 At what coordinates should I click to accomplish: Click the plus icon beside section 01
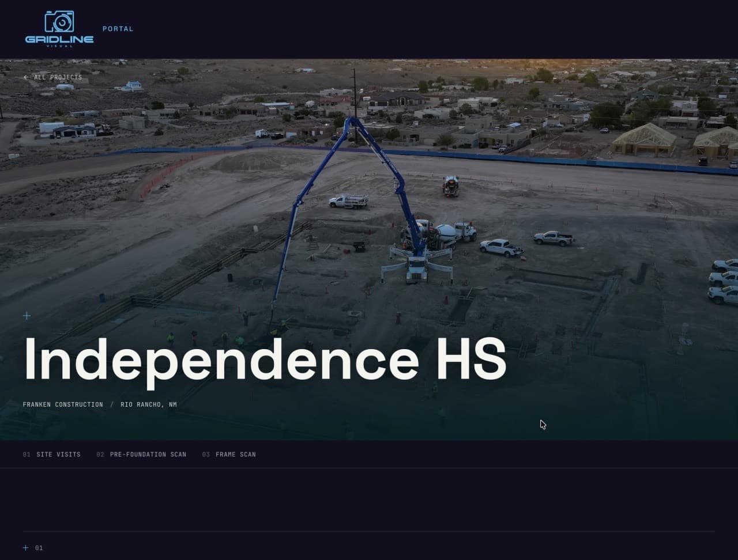pyautogui.click(x=25, y=548)
